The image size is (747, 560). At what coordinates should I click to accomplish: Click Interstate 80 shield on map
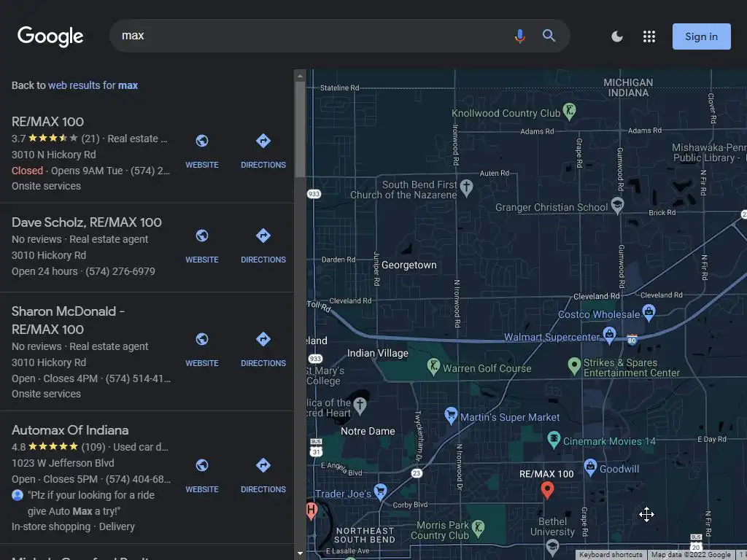[632, 339]
